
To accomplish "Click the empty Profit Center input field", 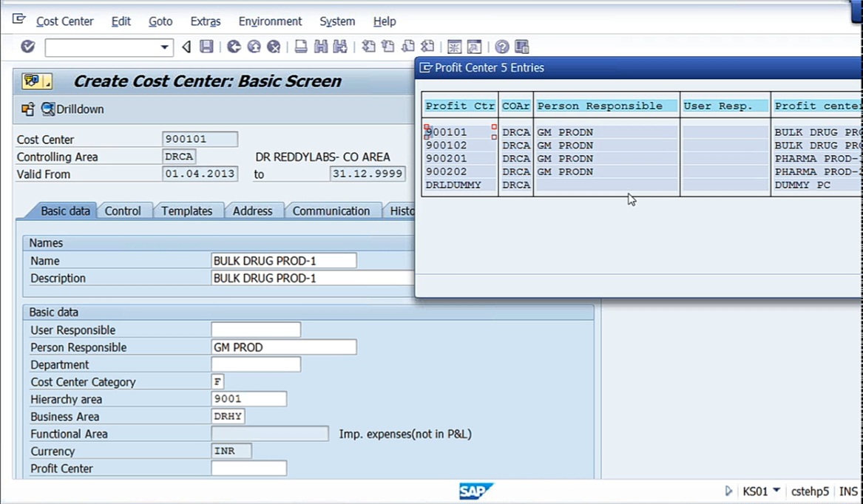I will [x=248, y=469].
